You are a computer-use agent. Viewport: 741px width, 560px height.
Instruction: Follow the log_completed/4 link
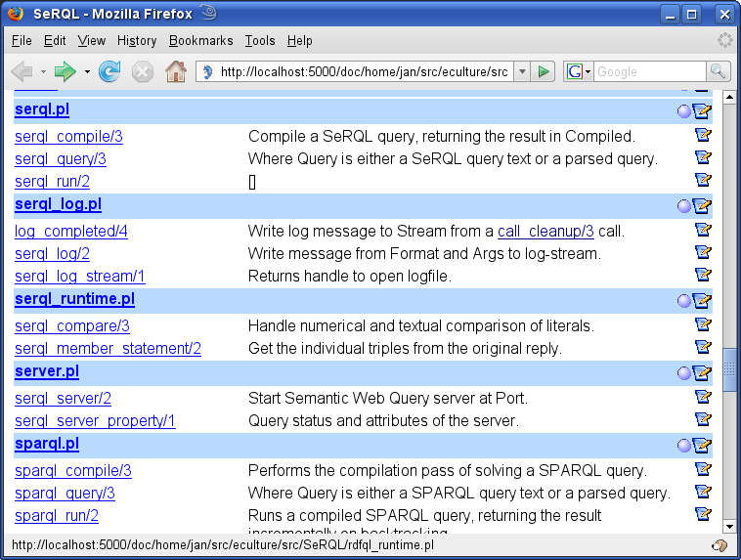coord(71,232)
